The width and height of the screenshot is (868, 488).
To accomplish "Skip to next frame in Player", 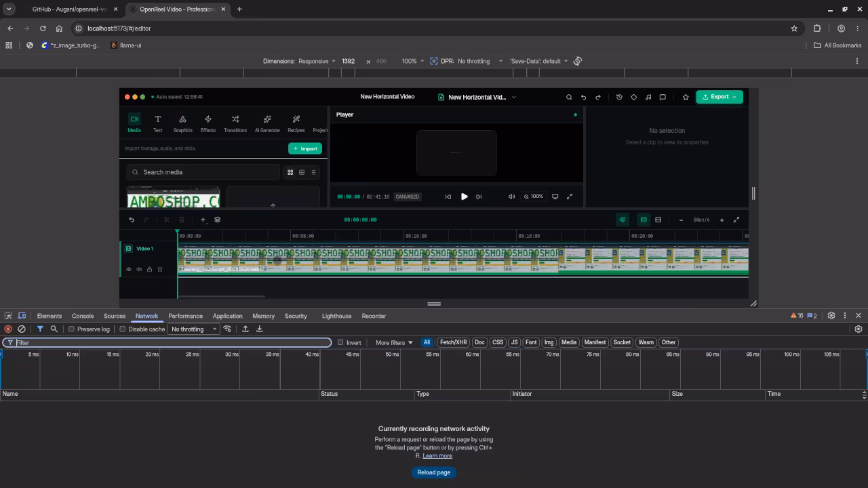I will coord(479,197).
